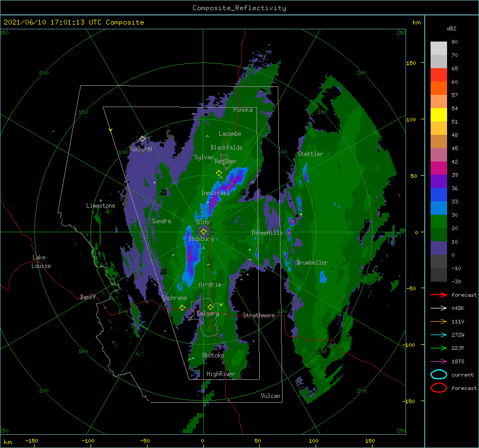
Task: Click the 04DK legend label
Action: tap(458, 308)
